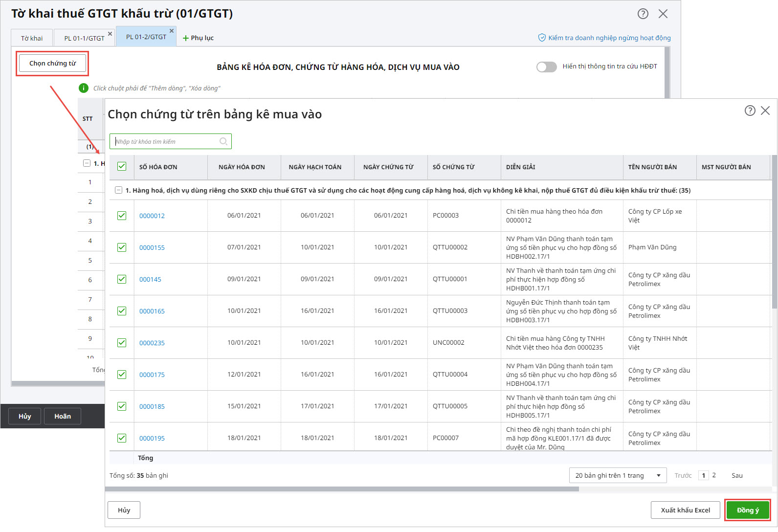The height and width of the screenshot is (532, 778).
Task: Collapse the group 1 Hàng hoá, dịch vụ row
Action: click(118, 190)
